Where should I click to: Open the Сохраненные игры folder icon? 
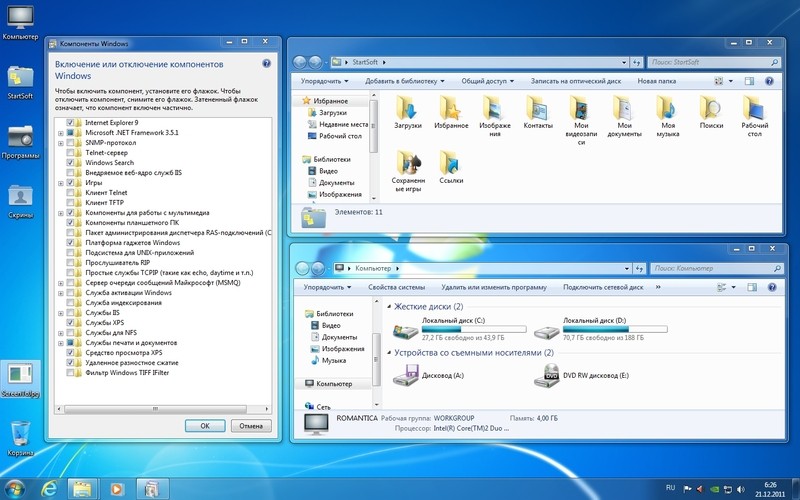point(408,163)
